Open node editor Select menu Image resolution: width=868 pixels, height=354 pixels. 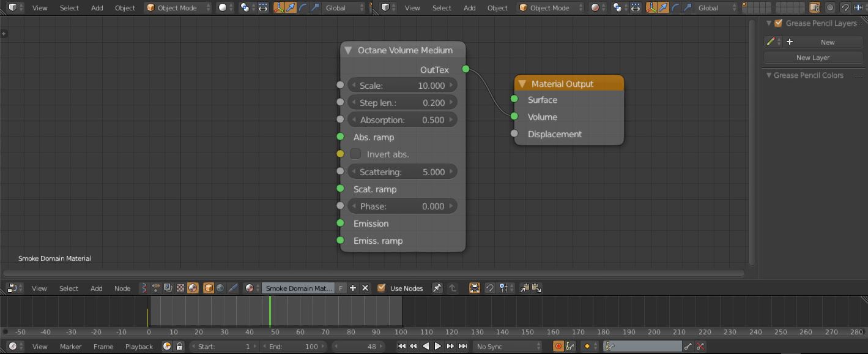point(69,288)
